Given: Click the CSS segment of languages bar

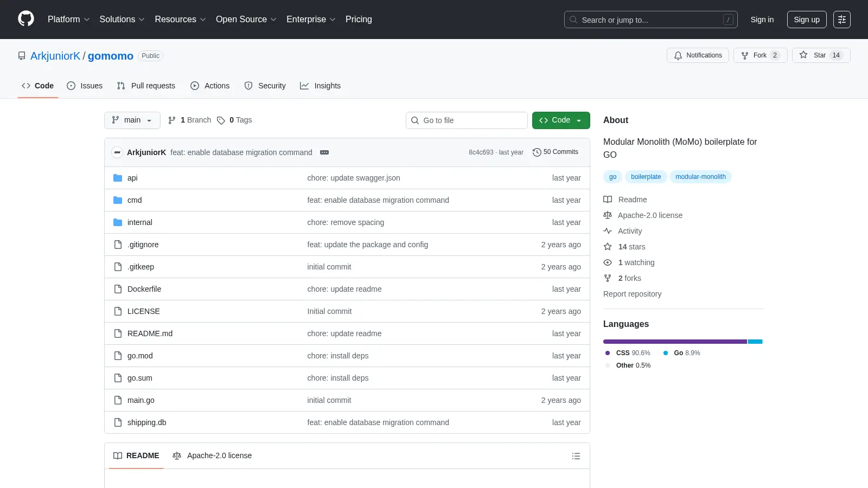Looking at the screenshot, I should point(675,342).
